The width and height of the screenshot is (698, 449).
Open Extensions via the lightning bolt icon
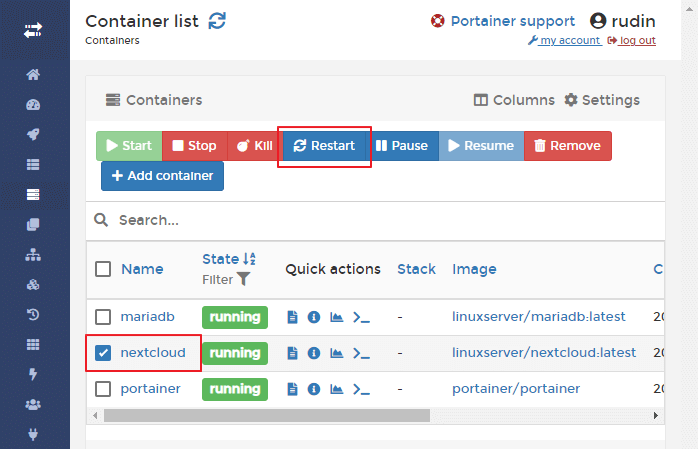(x=33, y=374)
